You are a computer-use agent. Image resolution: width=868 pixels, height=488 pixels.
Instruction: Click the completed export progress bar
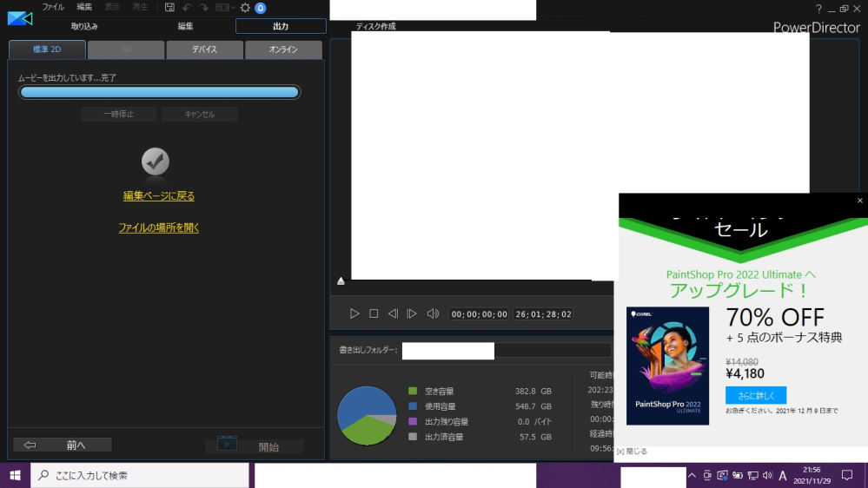[159, 92]
